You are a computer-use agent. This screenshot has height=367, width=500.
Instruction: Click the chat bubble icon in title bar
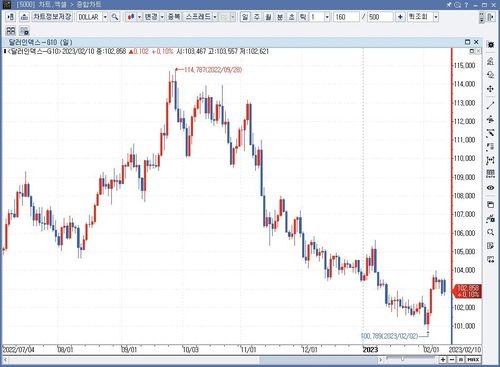[x=457, y=5]
